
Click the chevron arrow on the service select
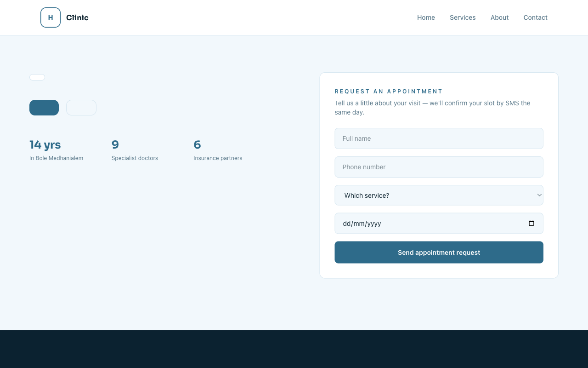539,195
